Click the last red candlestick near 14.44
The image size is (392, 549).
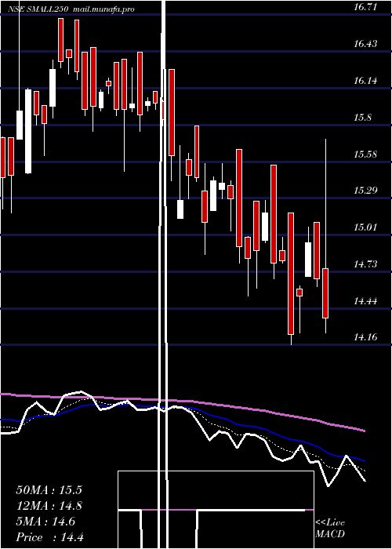pyautogui.click(x=325, y=293)
